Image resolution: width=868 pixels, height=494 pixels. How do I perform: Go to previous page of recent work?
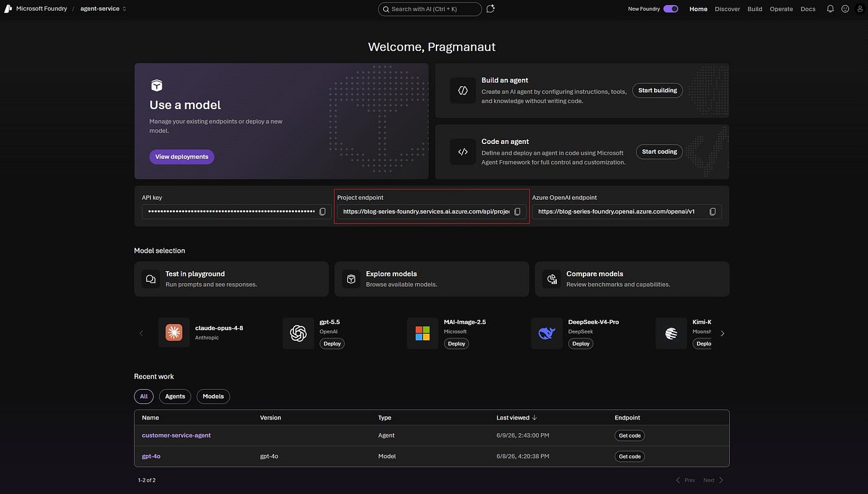pos(685,480)
